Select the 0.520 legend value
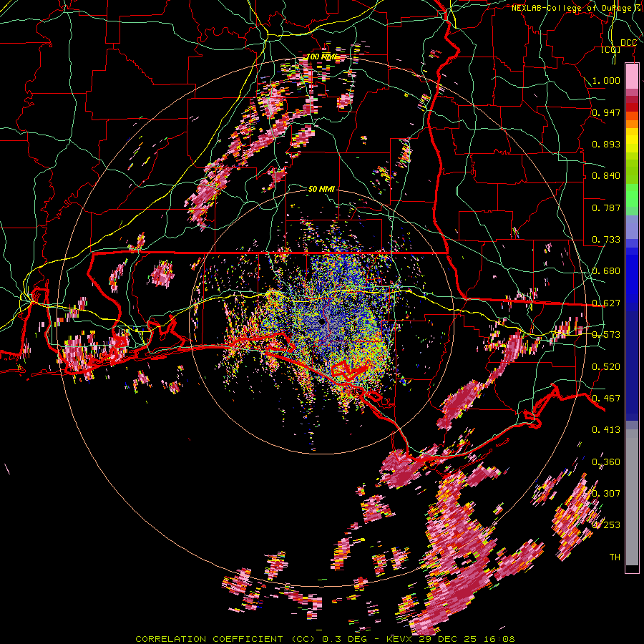The height and width of the screenshot is (644, 644). click(x=606, y=367)
